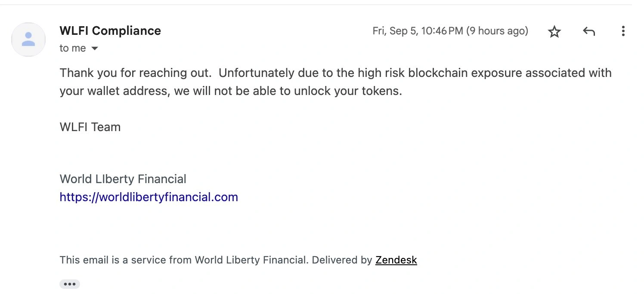
Task: Click the "Delivered by" text in footer
Action: click(342, 260)
